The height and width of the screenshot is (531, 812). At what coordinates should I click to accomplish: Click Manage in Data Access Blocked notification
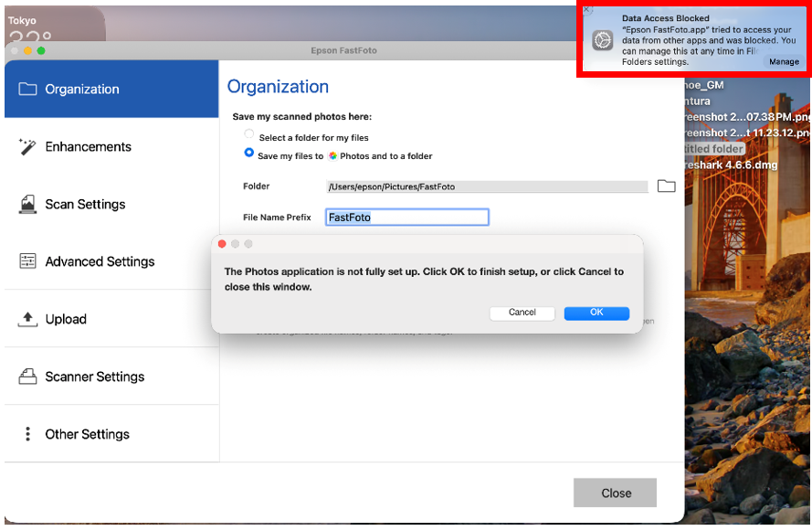click(784, 61)
